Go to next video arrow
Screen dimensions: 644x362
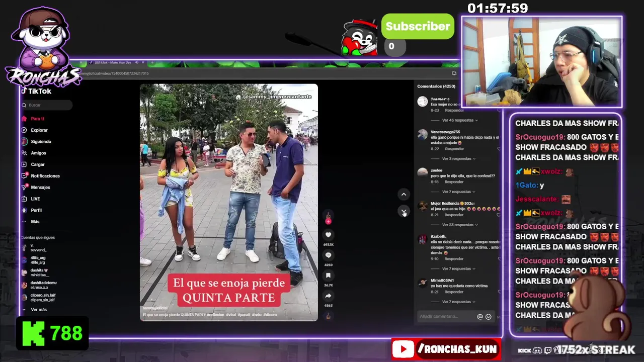click(404, 212)
